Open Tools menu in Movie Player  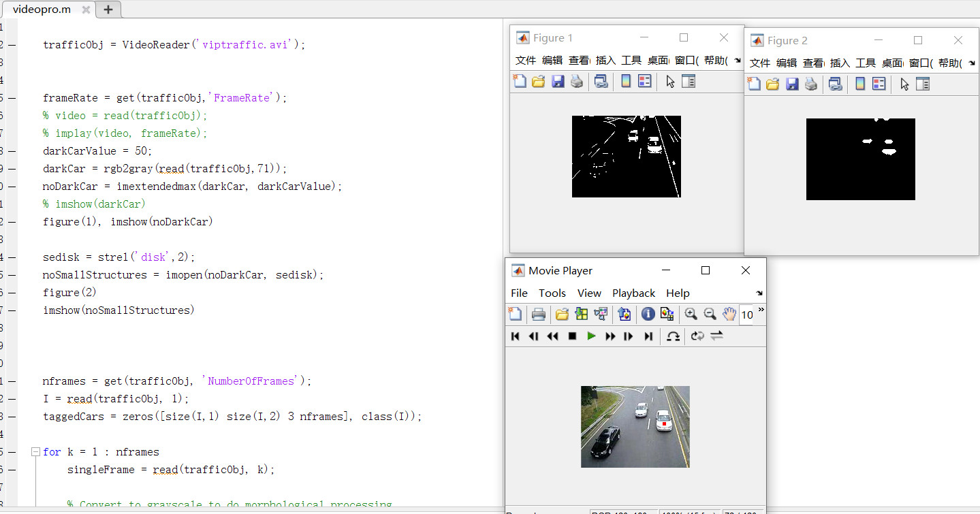pos(552,293)
